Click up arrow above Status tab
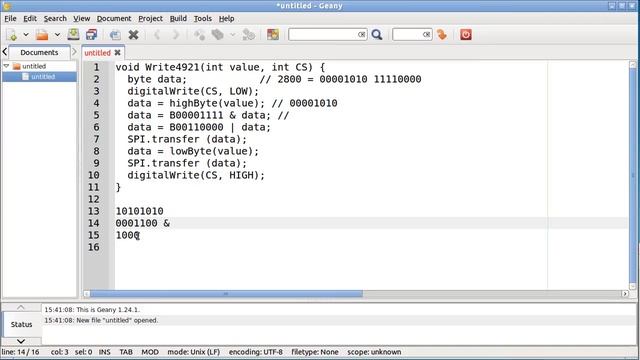Screen dimensions: 640x360 [21, 307]
